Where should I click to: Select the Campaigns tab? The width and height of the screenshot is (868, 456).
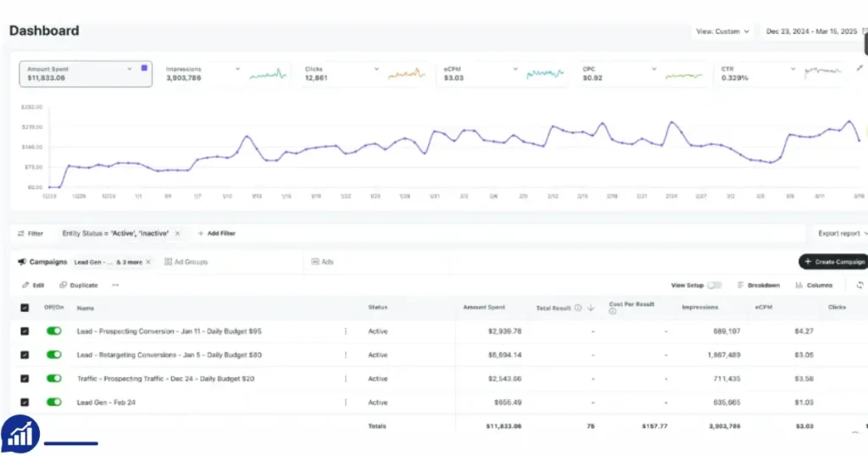point(42,262)
